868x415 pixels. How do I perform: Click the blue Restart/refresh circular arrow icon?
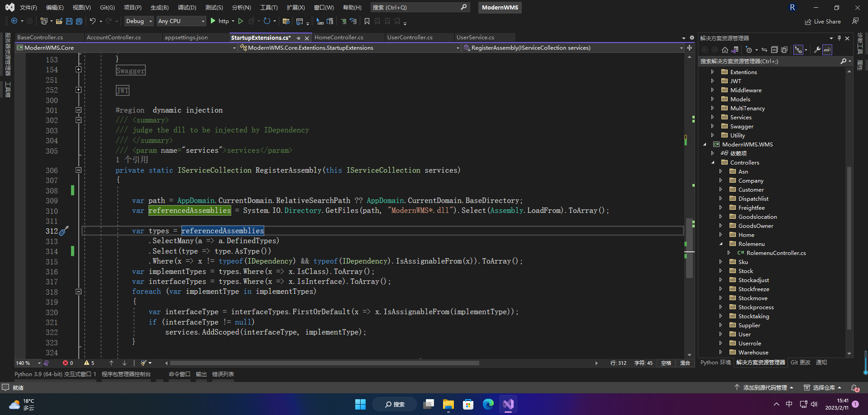(x=267, y=21)
